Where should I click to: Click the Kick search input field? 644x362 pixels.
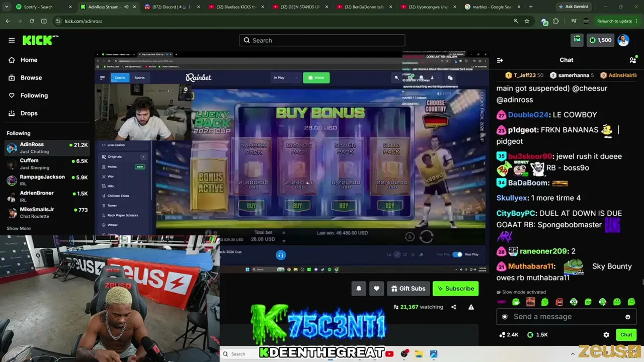322,40
